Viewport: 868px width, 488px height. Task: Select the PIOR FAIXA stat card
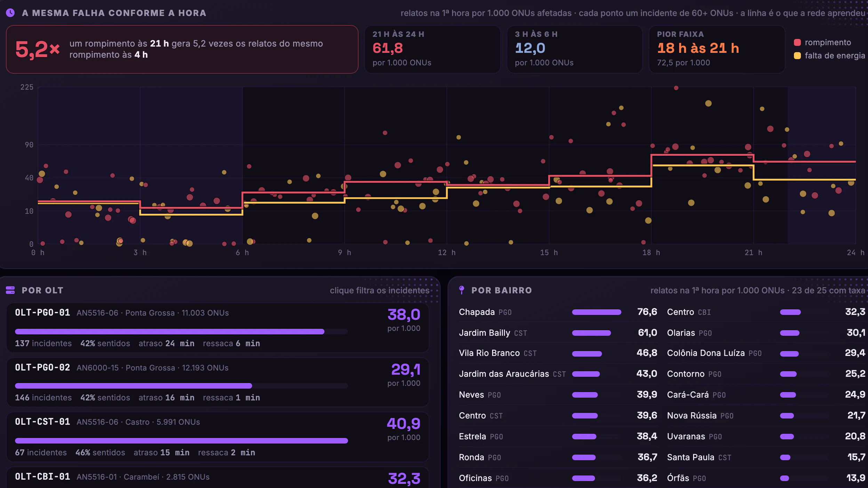tap(717, 49)
